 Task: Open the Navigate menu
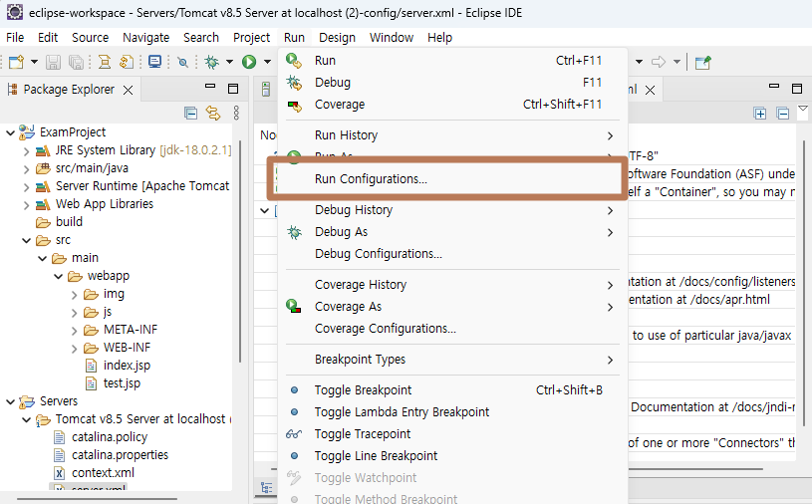point(146,37)
